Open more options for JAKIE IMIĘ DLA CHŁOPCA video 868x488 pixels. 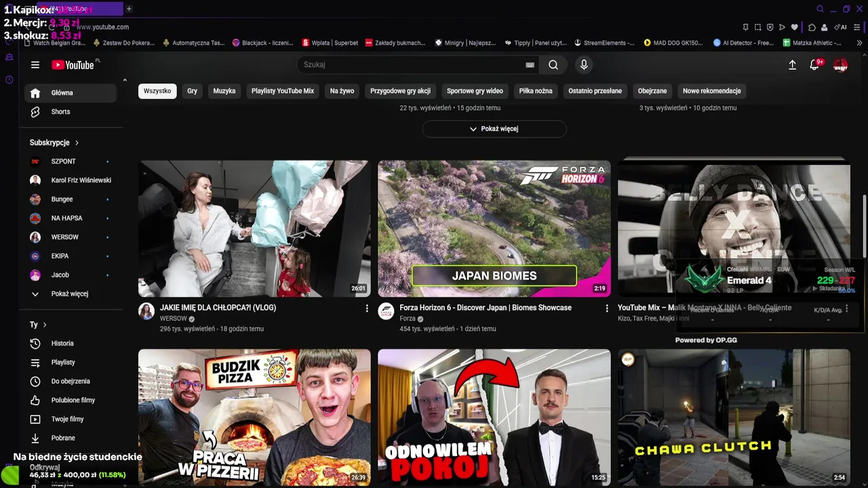coord(367,308)
